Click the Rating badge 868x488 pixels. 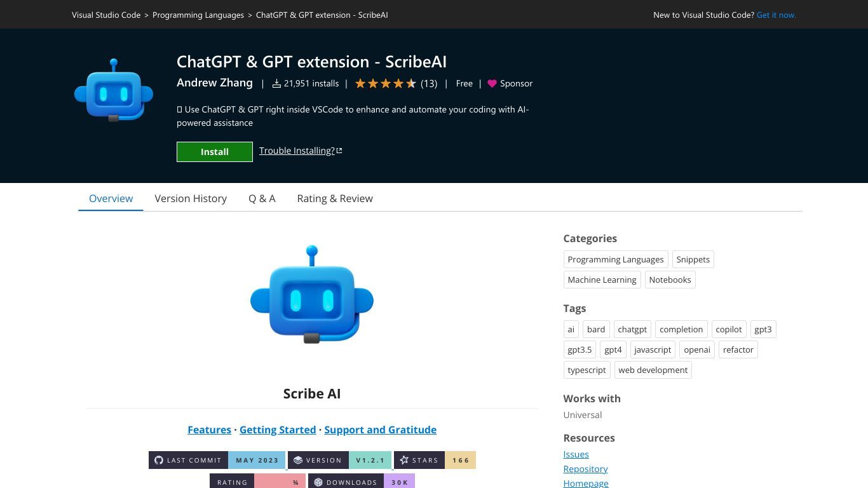(257, 482)
